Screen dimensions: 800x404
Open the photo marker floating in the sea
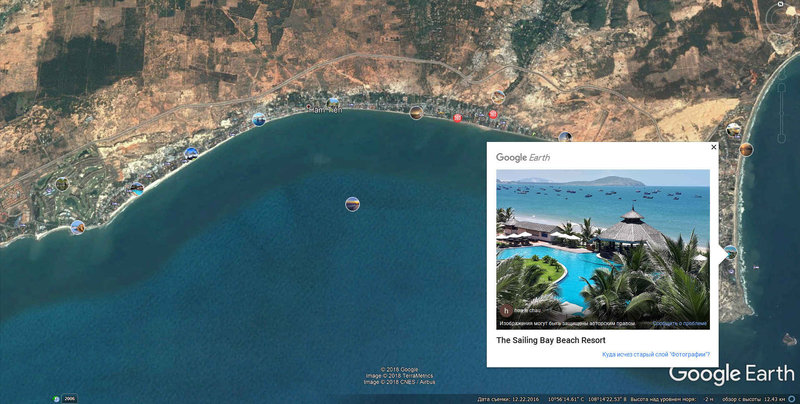click(x=353, y=204)
